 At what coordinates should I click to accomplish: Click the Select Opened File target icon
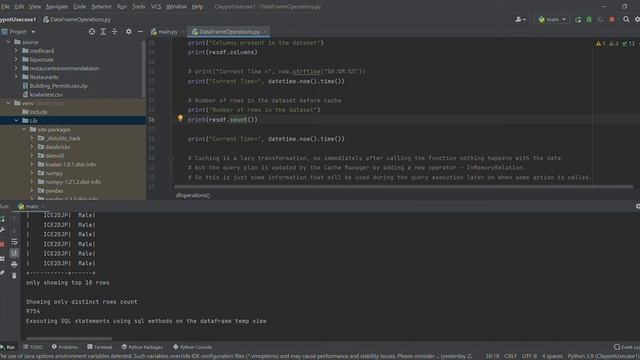coord(92,31)
